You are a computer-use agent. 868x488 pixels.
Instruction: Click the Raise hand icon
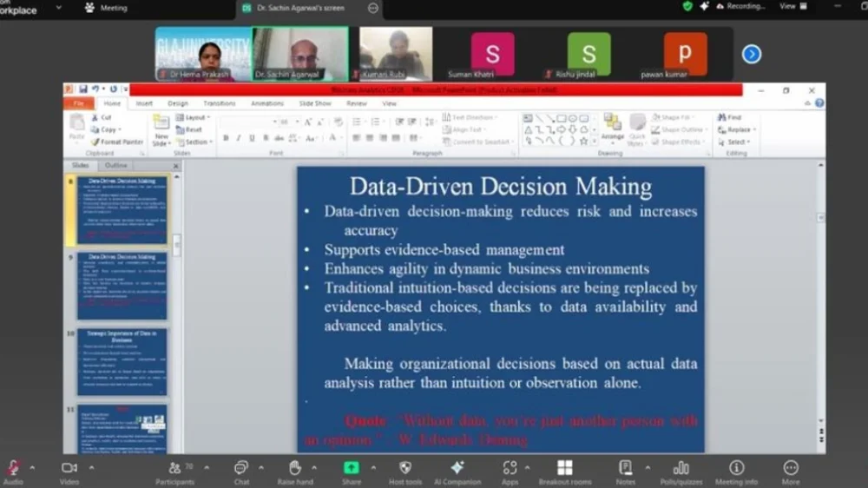click(x=295, y=469)
